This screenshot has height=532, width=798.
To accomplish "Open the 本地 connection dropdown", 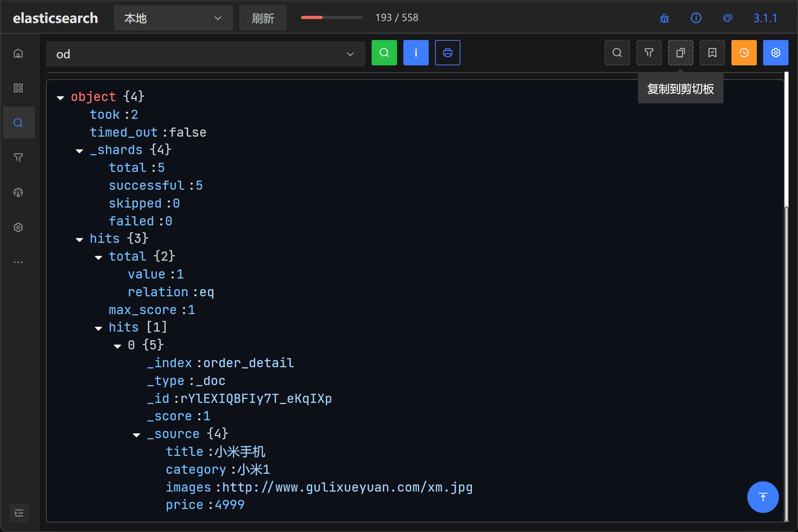I will [x=173, y=18].
